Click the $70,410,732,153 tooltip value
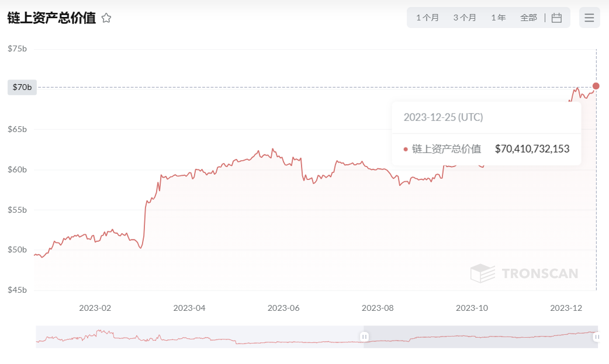The width and height of the screenshot is (609, 364). coord(532,149)
